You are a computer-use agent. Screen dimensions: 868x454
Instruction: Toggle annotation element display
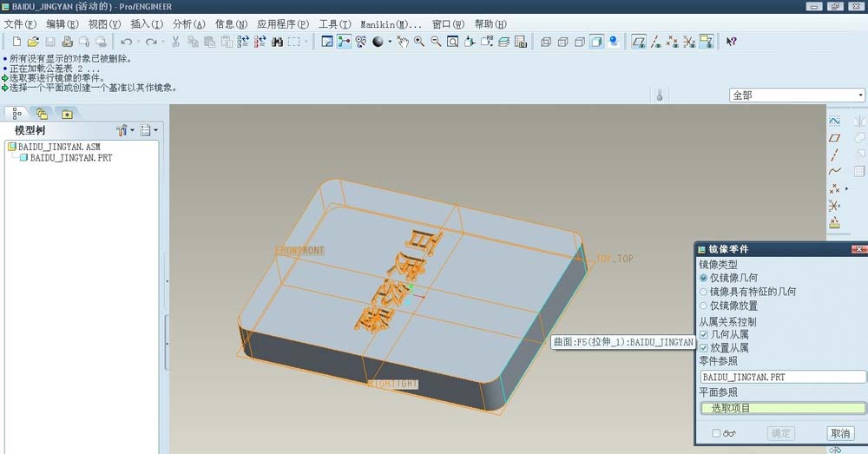point(707,42)
